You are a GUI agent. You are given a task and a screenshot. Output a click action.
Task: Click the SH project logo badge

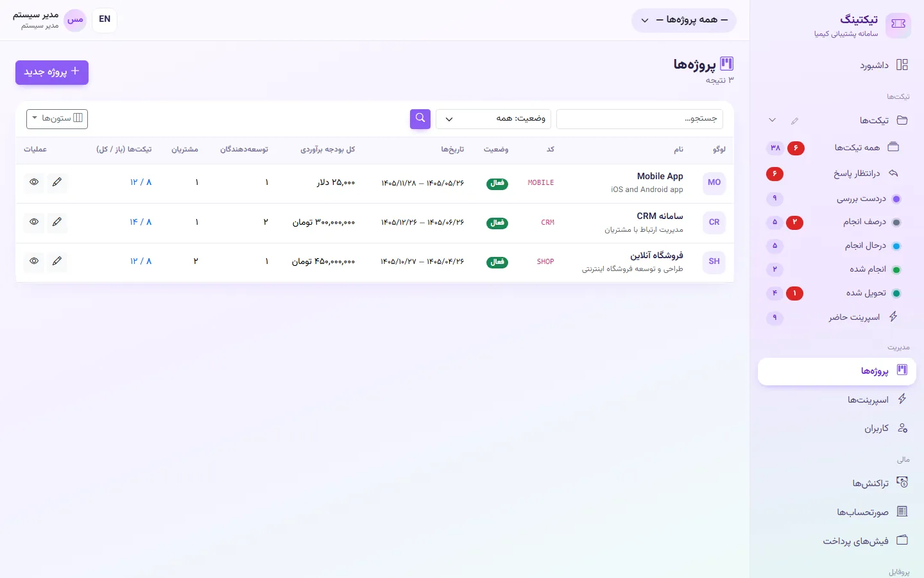click(714, 261)
